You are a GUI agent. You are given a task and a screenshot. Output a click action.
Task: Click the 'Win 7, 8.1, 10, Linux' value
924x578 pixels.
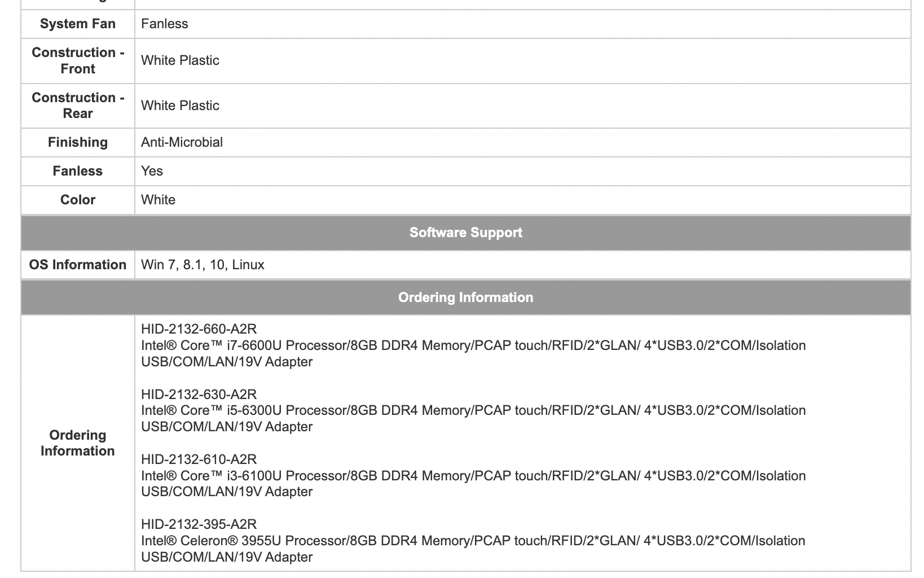203,265
